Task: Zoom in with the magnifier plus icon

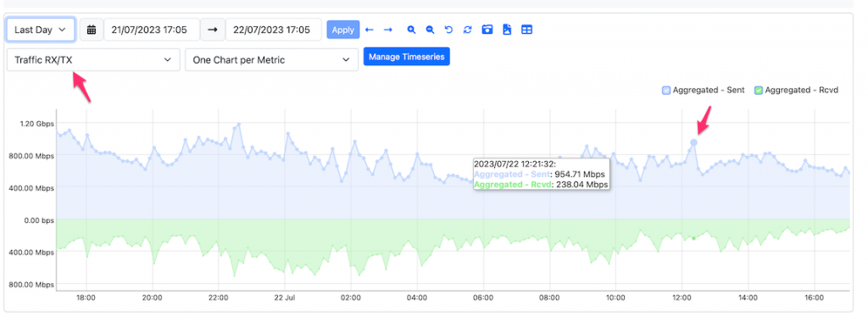Action: tap(411, 30)
